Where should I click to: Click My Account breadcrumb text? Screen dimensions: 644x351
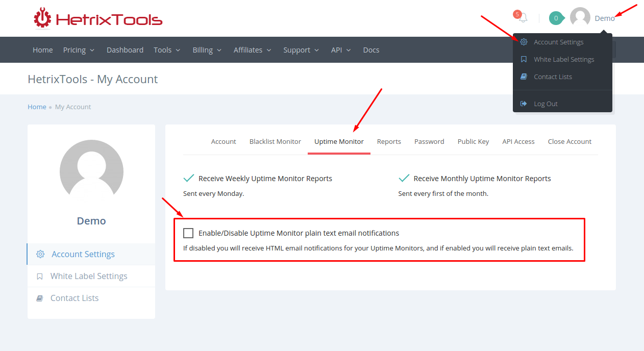(73, 107)
